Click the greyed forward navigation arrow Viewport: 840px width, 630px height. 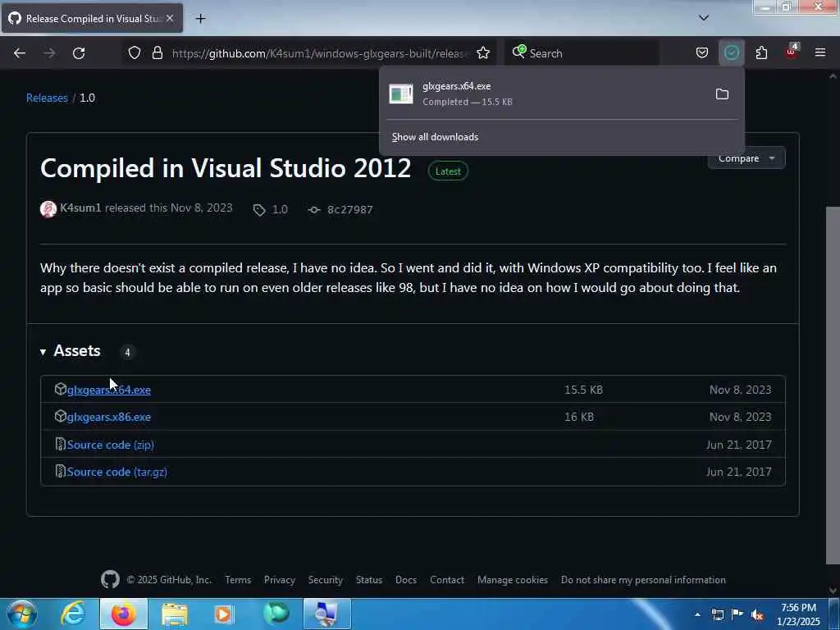(x=49, y=53)
